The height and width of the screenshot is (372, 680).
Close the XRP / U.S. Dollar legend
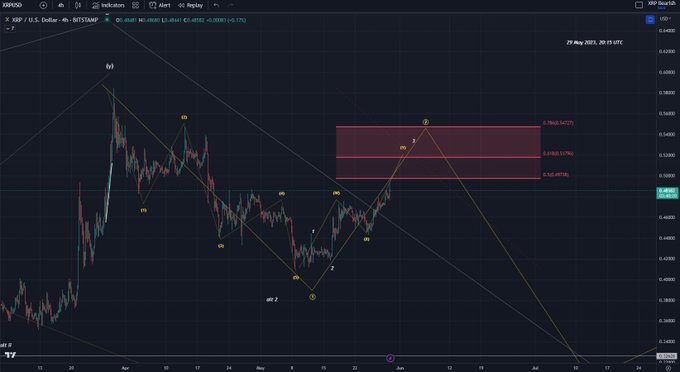pos(7,20)
